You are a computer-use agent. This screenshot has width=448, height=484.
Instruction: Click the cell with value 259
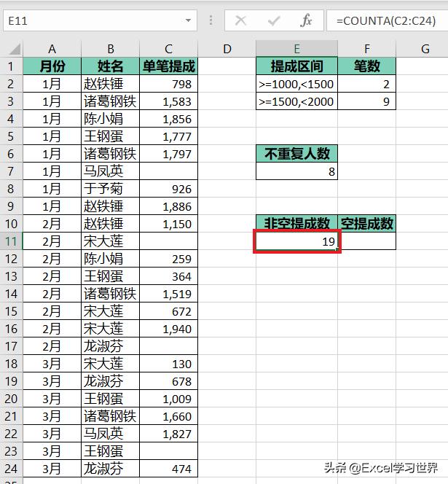(168, 258)
